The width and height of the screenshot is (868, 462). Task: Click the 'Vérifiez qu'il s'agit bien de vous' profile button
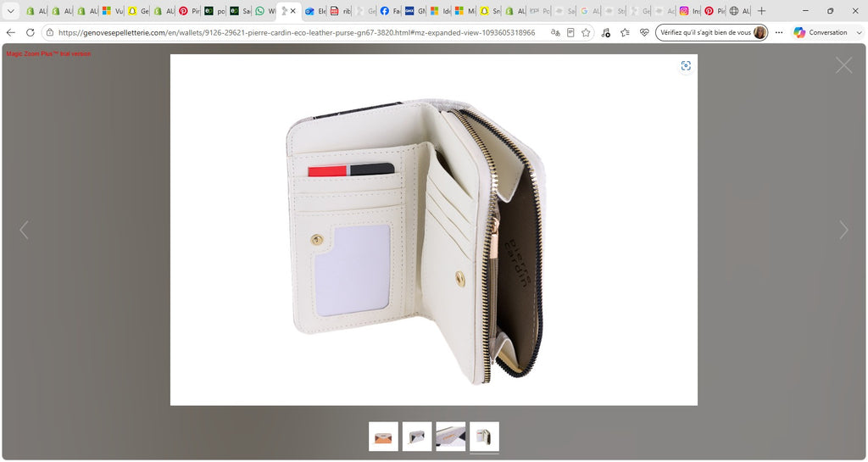(x=711, y=33)
